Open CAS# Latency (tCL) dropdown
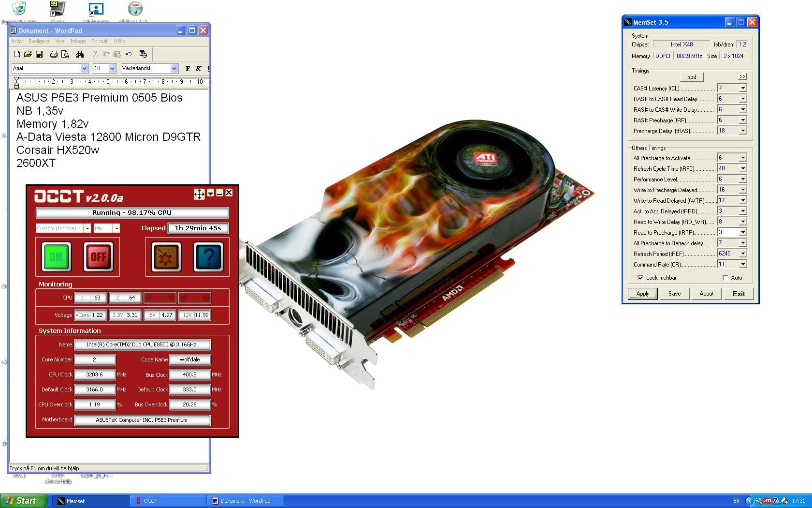Image resolution: width=812 pixels, height=508 pixels. pos(743,88)
